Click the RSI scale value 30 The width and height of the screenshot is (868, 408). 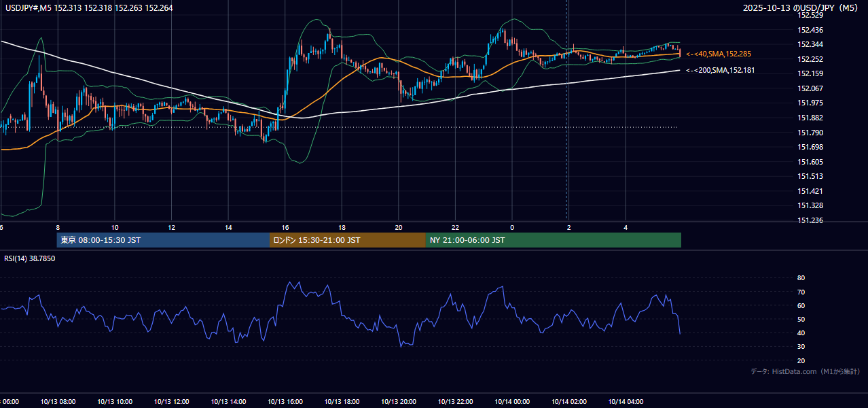801,347
